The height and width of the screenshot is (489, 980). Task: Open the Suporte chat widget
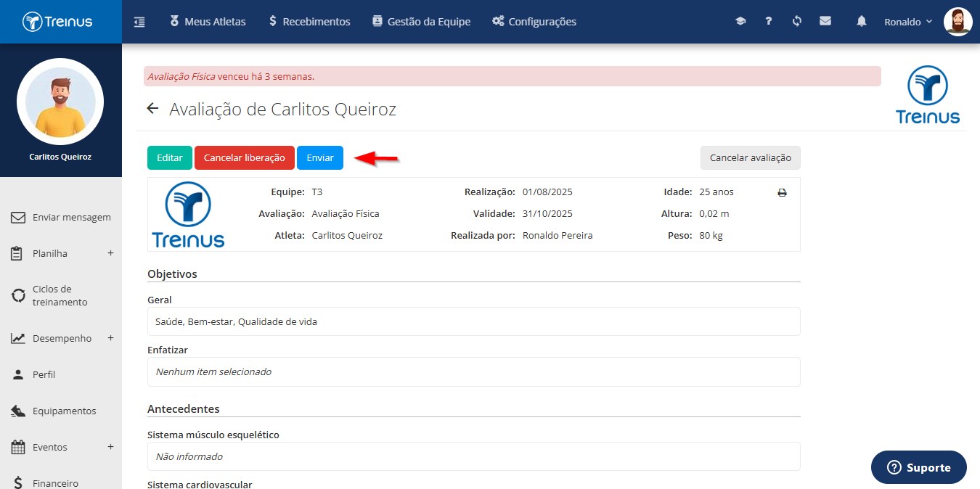coord(919,467)
